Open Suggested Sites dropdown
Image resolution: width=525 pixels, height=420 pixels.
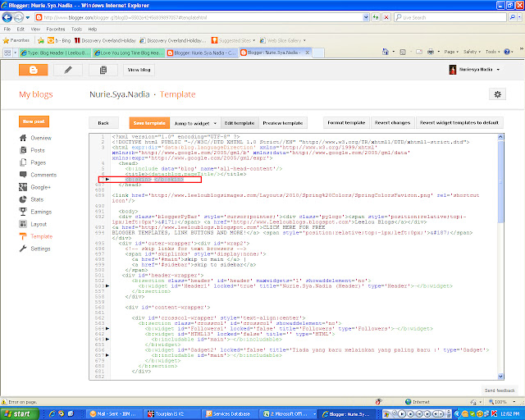pos(233,40)
